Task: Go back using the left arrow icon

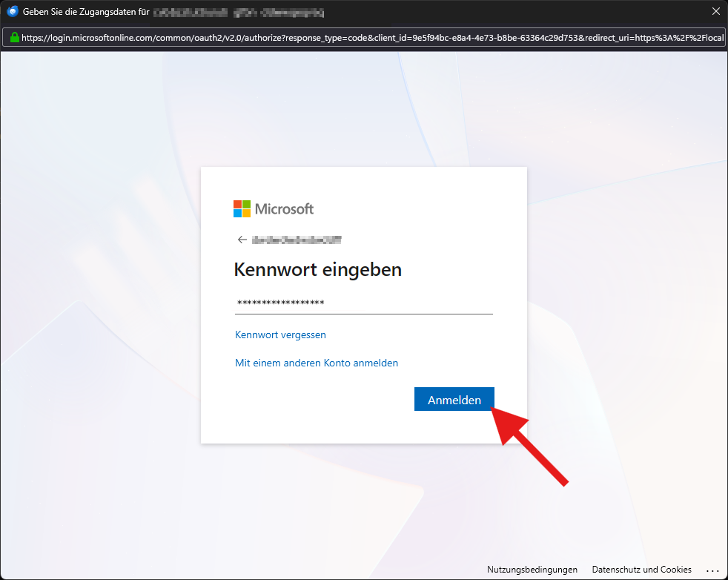Action: click(x=242, y=240)
